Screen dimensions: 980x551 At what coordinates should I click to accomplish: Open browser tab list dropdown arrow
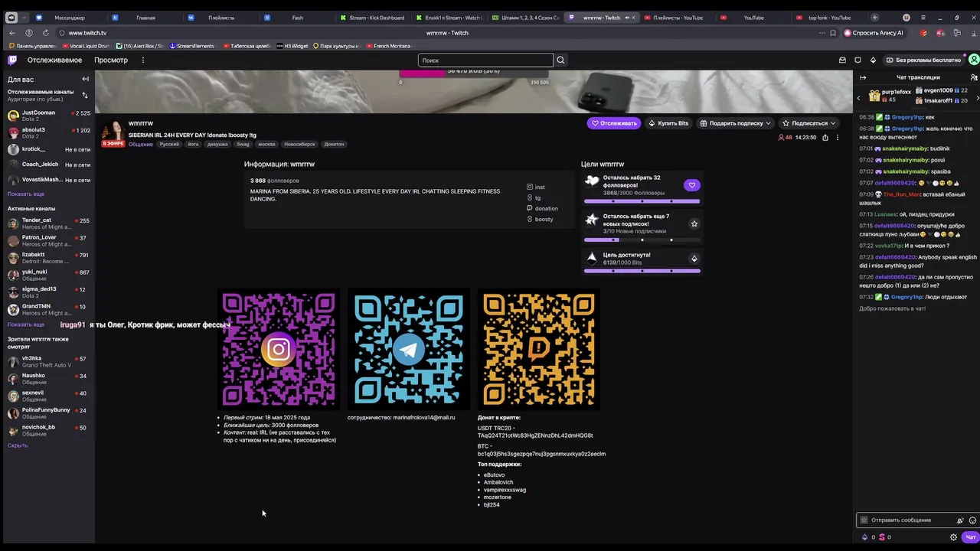point(24,18)
